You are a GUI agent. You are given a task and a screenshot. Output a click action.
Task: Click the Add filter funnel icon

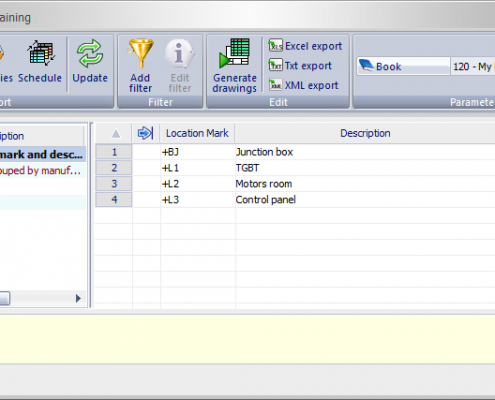[x=141, y=53]
